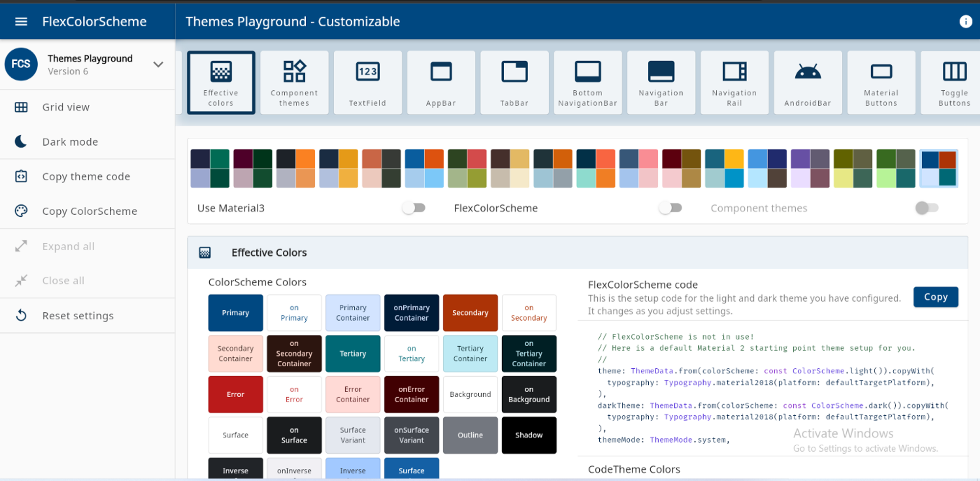Click the Dark mode moon icon
Viewport: 980px width, 481px height.
21,142
